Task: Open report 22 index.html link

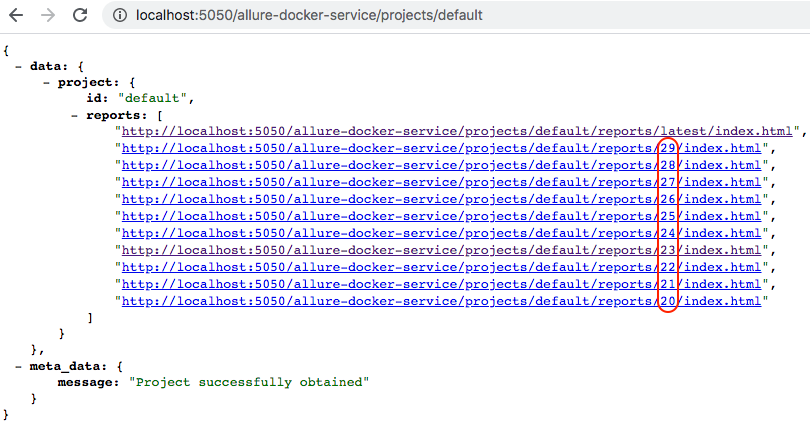Action: click(441, 267)
